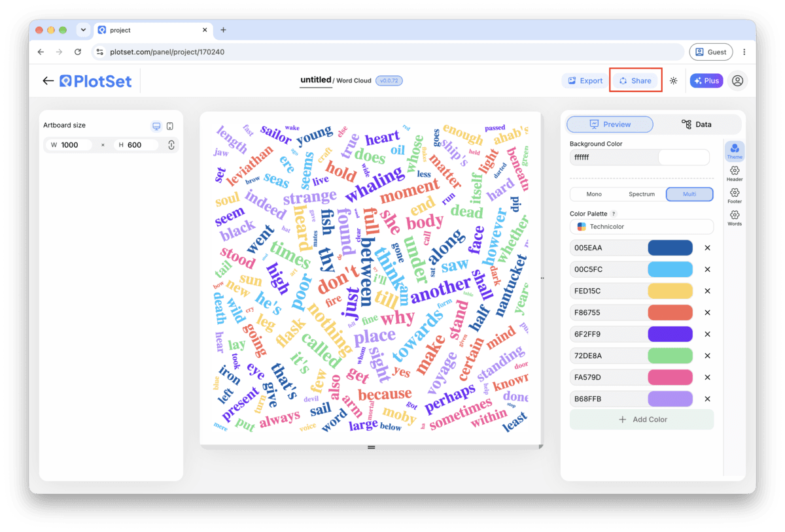Open the 005EAA dark blue swatch
Image resolution: width=785 pixels, height=532 pixels.
(x=670, y=248)
